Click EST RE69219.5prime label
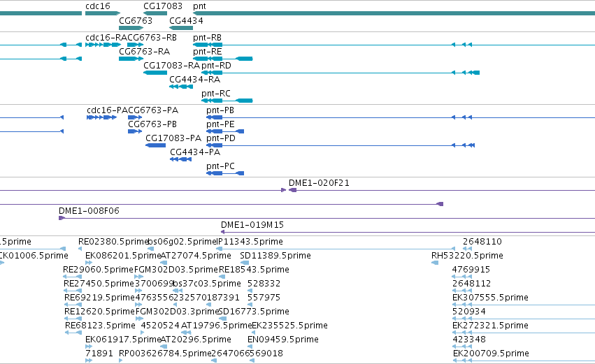 coord(99,298)
